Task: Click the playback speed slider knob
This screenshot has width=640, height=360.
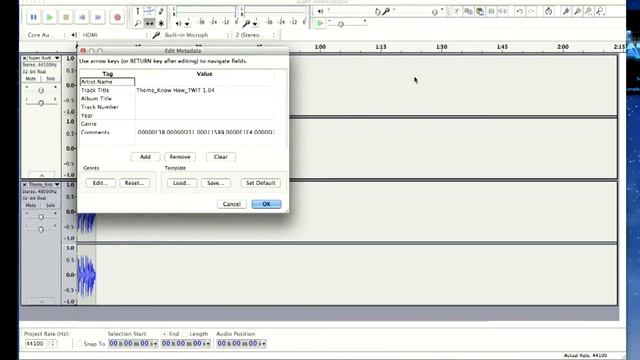Action: tap(341, 24)
